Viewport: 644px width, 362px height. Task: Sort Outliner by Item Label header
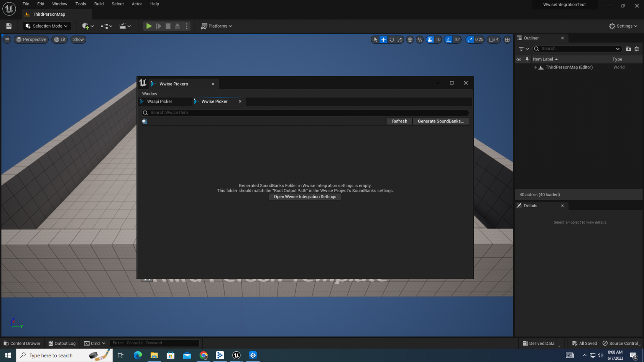571,59
